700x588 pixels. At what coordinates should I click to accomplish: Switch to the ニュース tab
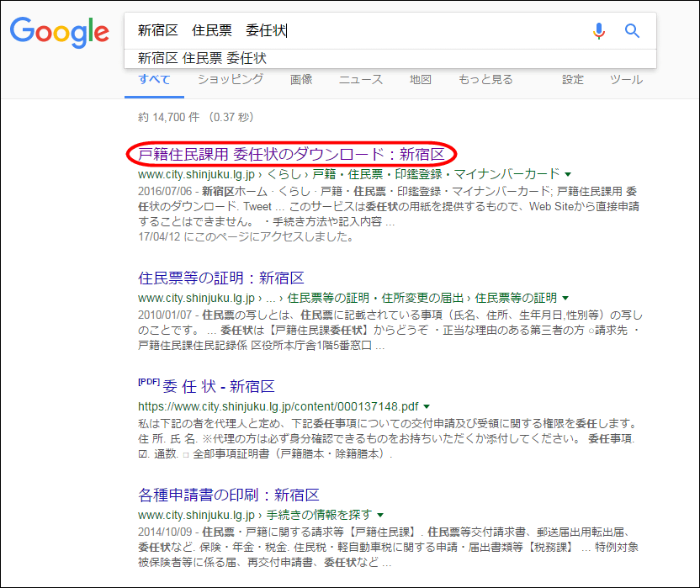(x=361, y=80)
